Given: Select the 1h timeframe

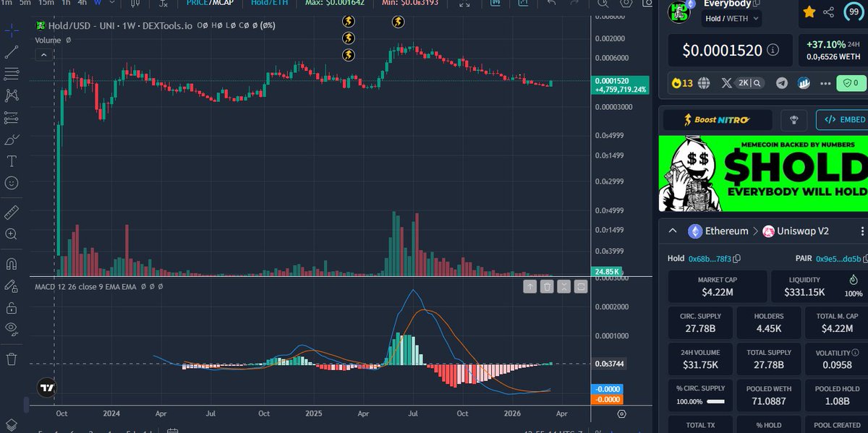Looking at the screenshot, I should [66, 4].
